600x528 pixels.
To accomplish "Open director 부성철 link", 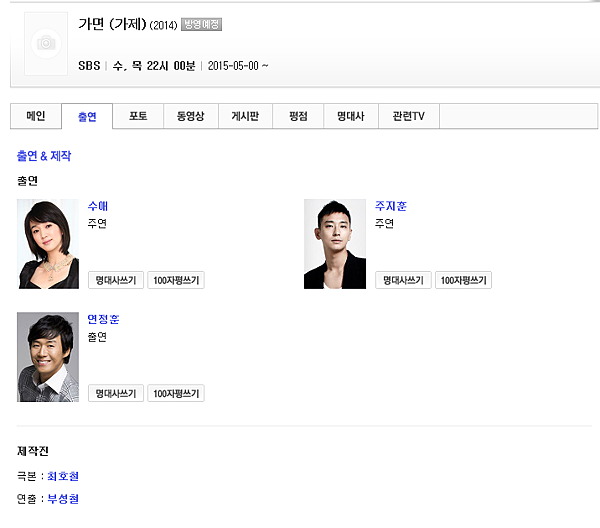I will click(x=63, y=499).
